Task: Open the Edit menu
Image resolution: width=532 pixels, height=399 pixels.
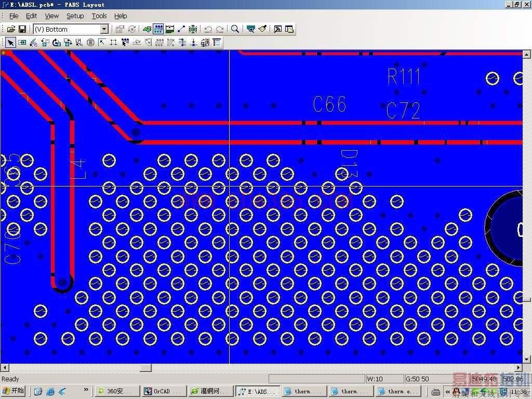Action: point(31,16)
